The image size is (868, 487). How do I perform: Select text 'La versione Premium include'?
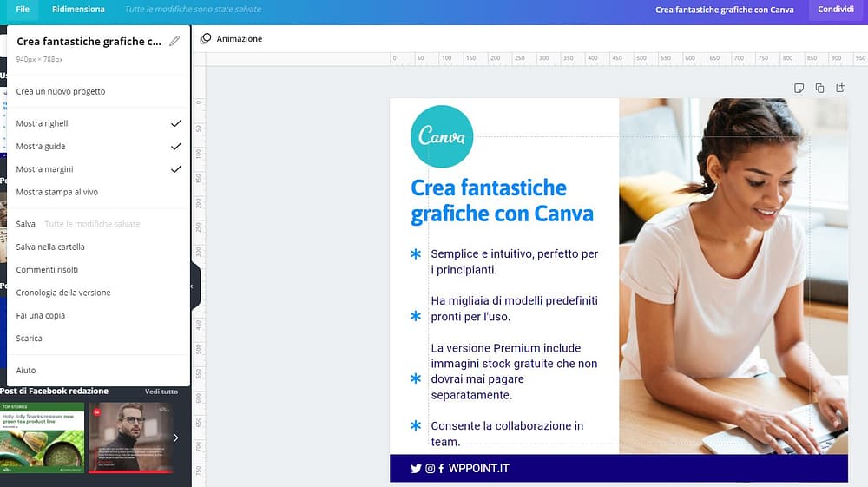514,372
